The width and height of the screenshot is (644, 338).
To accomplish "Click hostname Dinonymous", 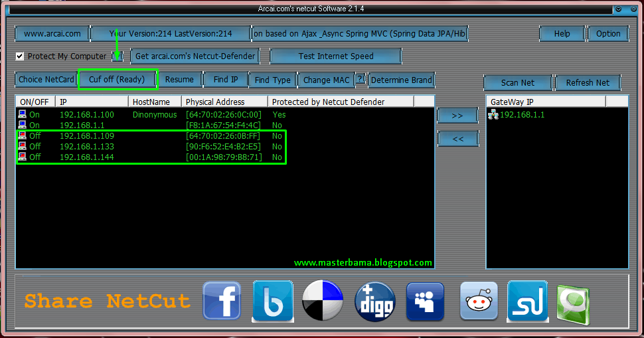I will 155,115.
